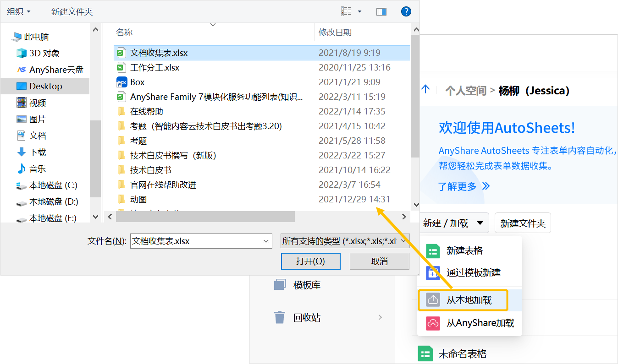Select the Box shortcut icon
This screenshot has width=618, height=364.
[121, 82]
